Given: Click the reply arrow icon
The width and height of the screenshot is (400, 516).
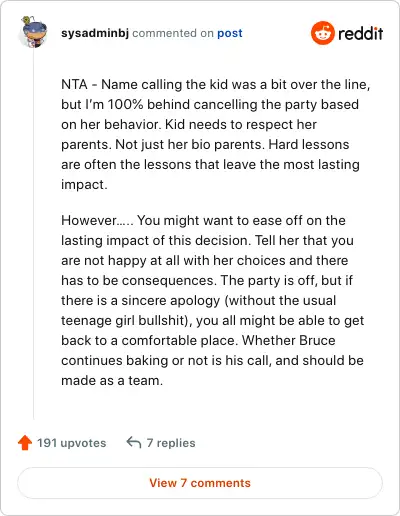Looking at the screenshot, I should tap(134, 443).
